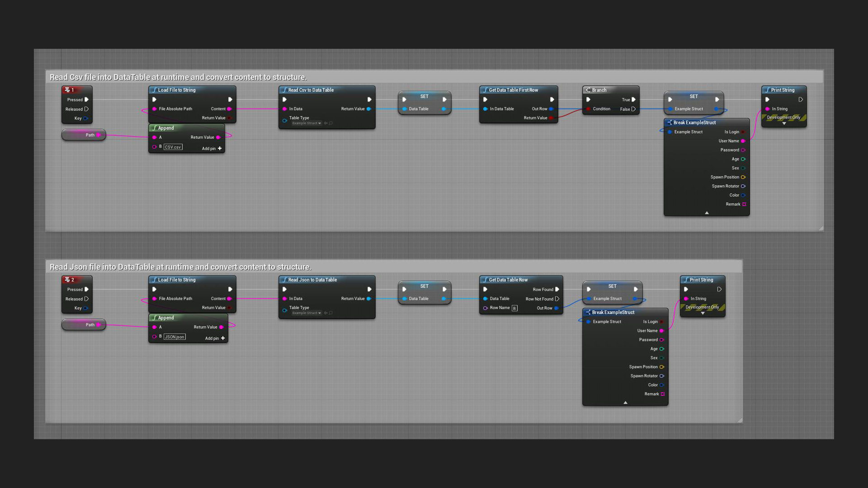The image size is (868, 488).
Task: Open the Table Type dropdown on Read Csv to Data Table
Action: pyautogui.click(x=307, y=123)
